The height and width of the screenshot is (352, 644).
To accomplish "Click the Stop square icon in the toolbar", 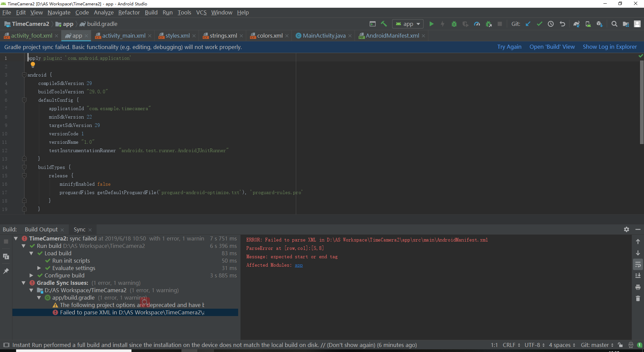I will pyautogui.click(x=500, y=24).
